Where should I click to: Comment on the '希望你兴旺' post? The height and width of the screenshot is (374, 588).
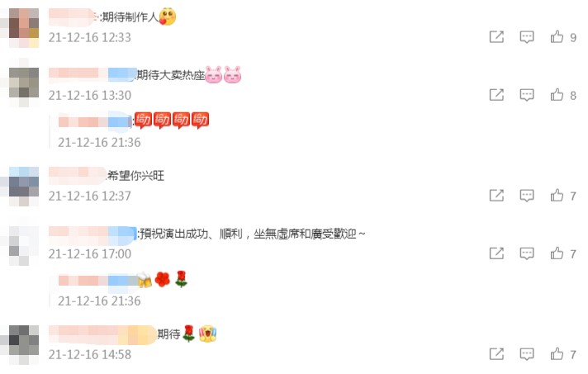(527, 195)
